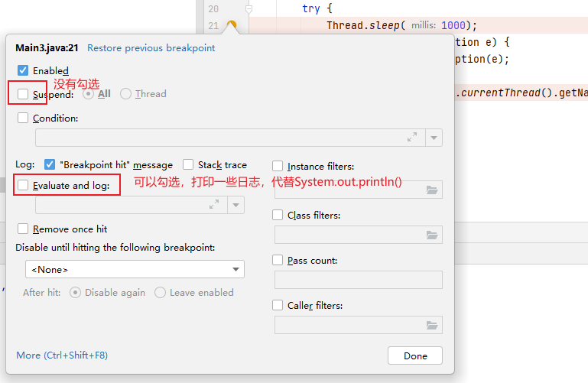
Task: Enable Stack trace logging
Action: click(x=188, y=164)
